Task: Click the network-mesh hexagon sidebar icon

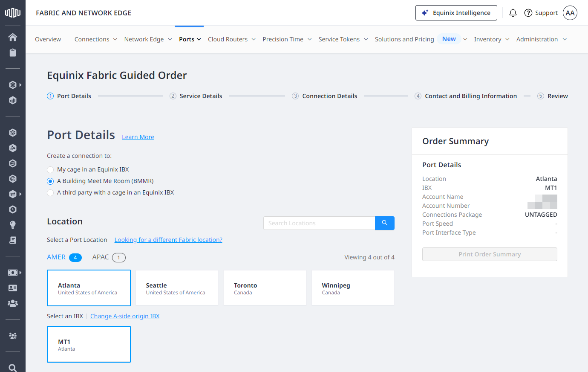Action: coord(13,133)
